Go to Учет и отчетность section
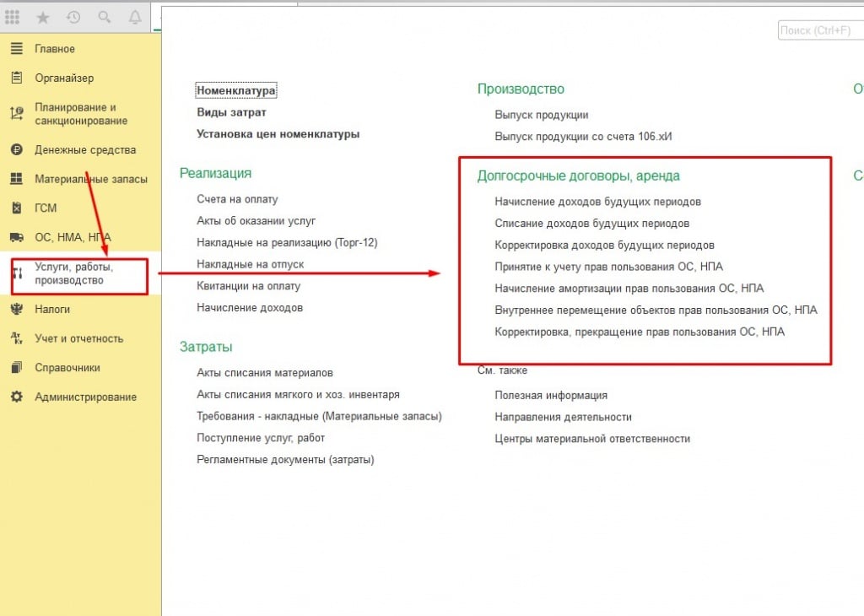 click(x=78, y=338)
